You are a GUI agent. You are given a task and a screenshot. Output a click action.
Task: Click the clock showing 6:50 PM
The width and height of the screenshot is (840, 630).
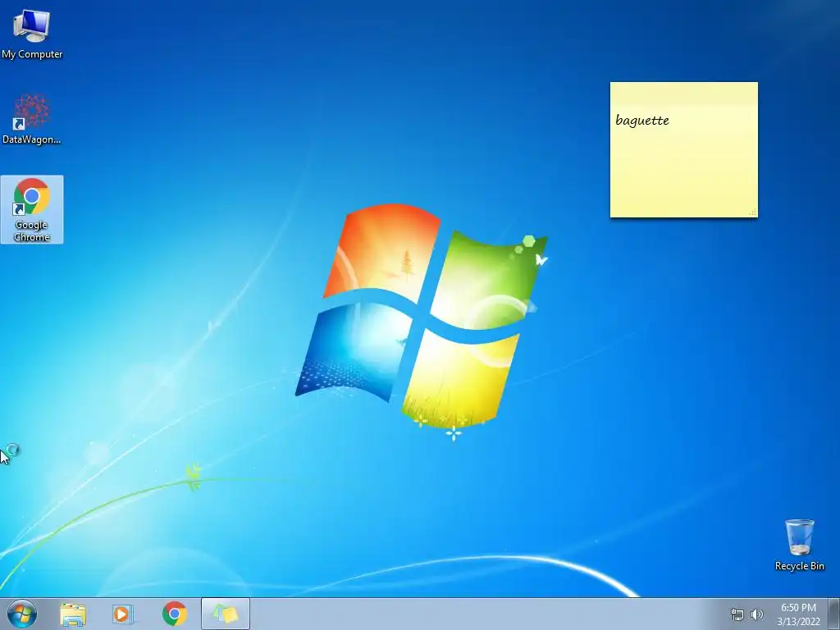coord(798,608)
